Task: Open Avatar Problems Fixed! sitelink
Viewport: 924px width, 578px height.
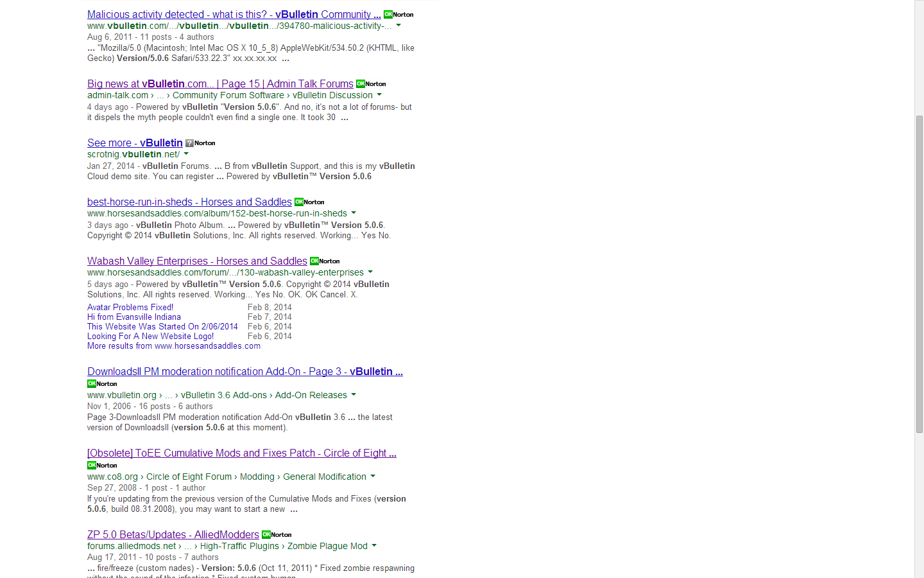Action: coord(130,307)
